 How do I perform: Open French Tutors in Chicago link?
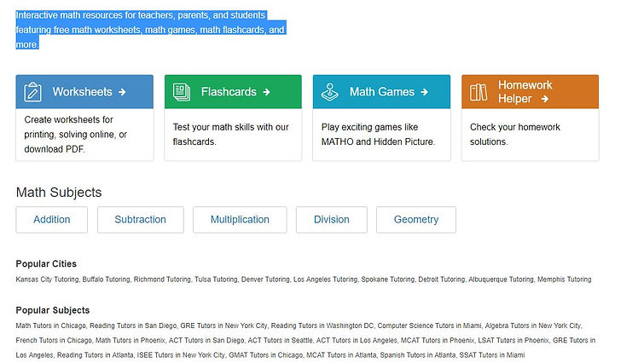[54, 341]
